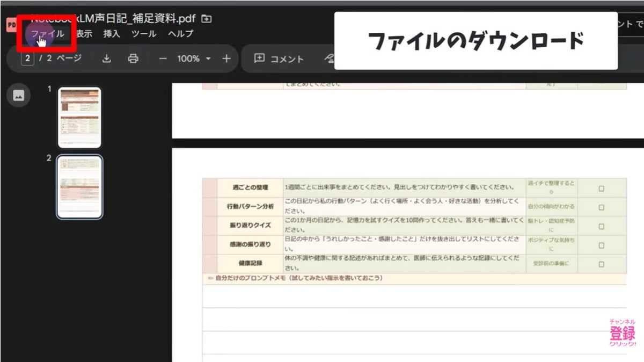Click the 2 ページ total page label
Image resolution: width=644 pixels, height=362 pixels.
pos(64,59)
